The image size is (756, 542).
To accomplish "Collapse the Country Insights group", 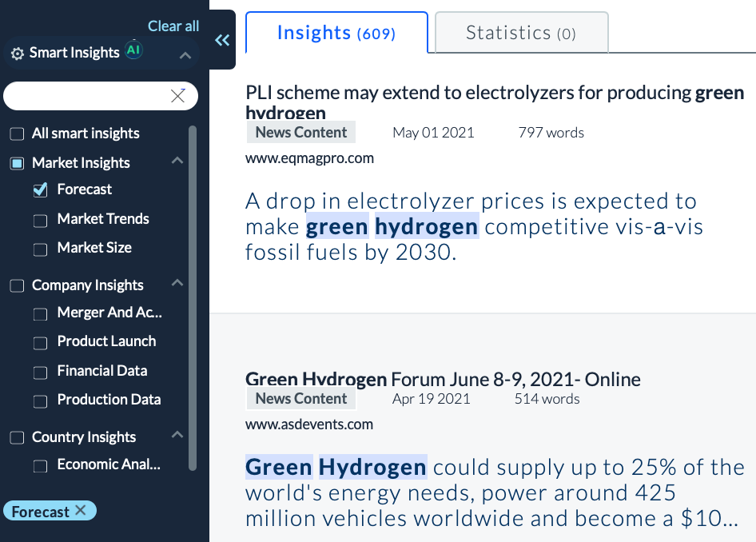I will coord(177,436).
